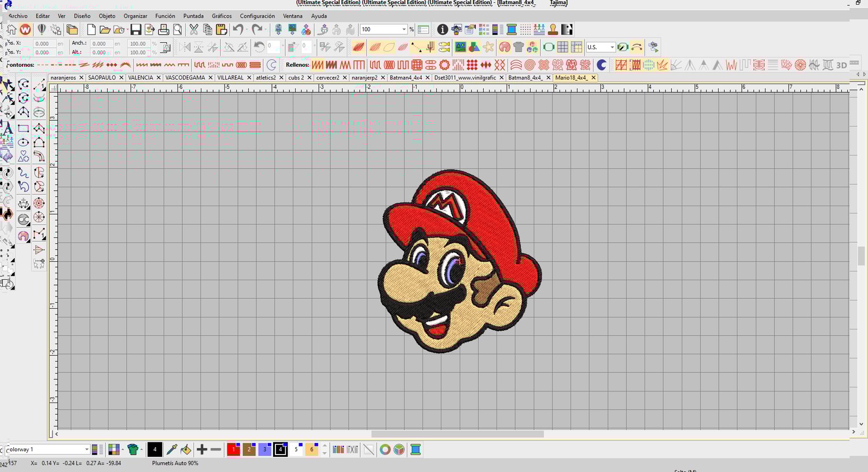This screenshot has height=472, width=868.
Task: Select the color picker eyedropper tool
Action: (x=172, y=449)
